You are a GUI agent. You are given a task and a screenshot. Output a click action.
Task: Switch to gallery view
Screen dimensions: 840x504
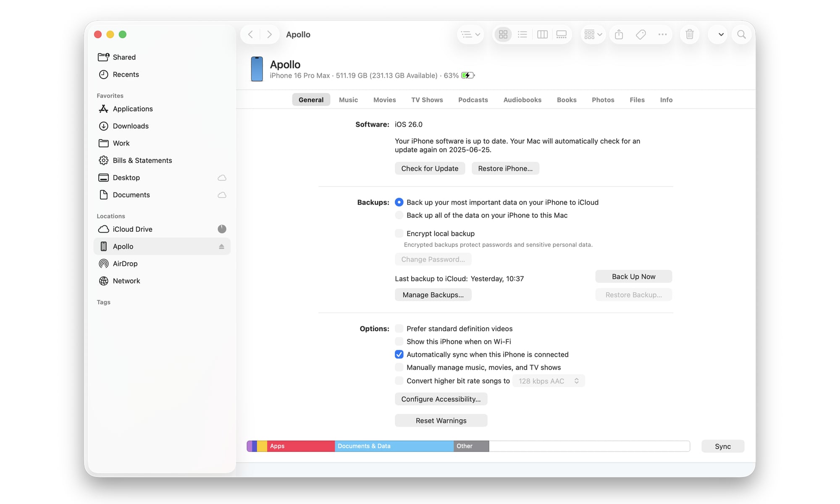pos(562,34)
